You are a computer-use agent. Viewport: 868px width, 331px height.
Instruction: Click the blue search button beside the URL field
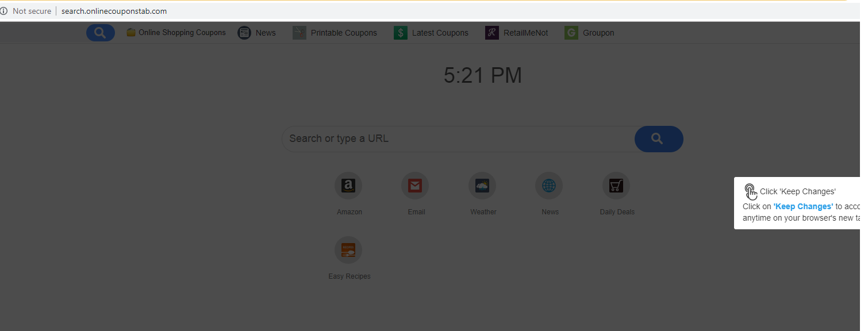pos(659,139)
